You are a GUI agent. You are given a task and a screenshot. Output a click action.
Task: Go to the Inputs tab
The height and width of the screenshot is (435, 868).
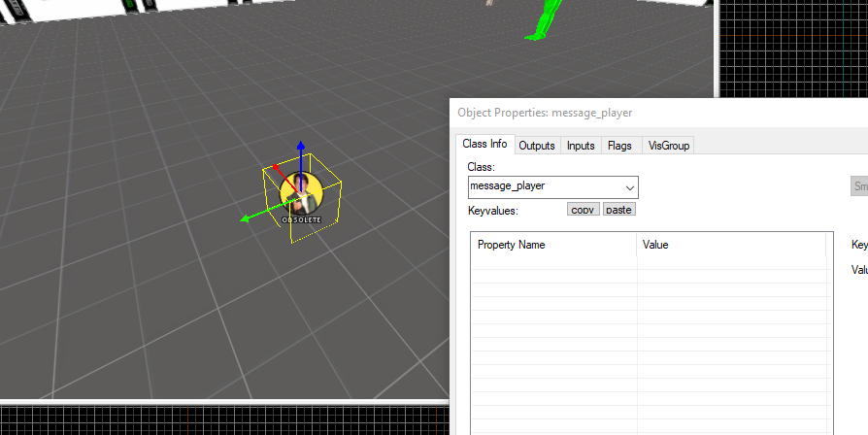coord(581,146)
